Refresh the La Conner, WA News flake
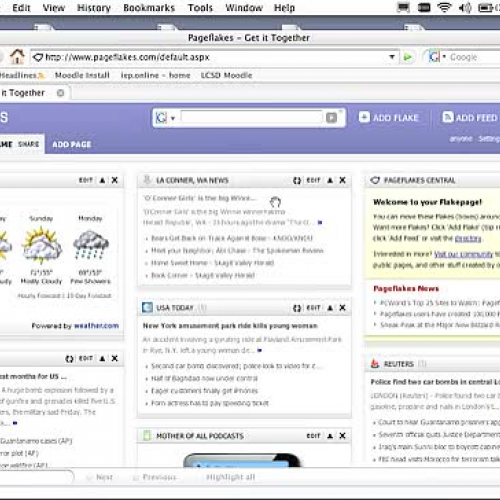The height and width of the screenshot is (500, 500). [x=297, y=180]
